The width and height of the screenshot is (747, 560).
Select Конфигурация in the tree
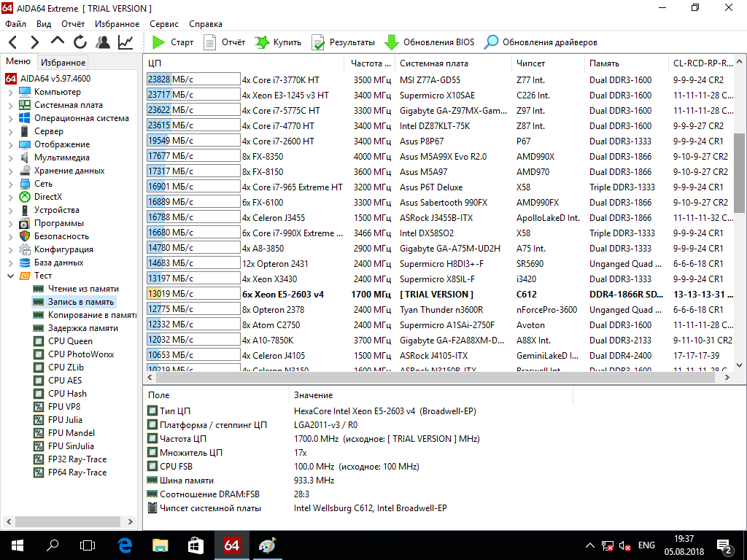pyautogui.click(x=56, y=249)
